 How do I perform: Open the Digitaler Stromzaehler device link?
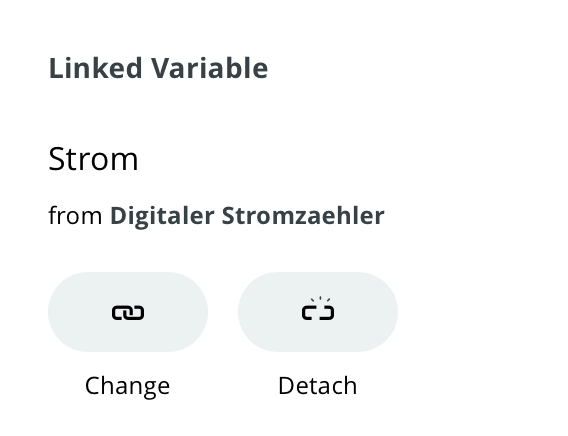pyautogui.click(x=247, y=216)
